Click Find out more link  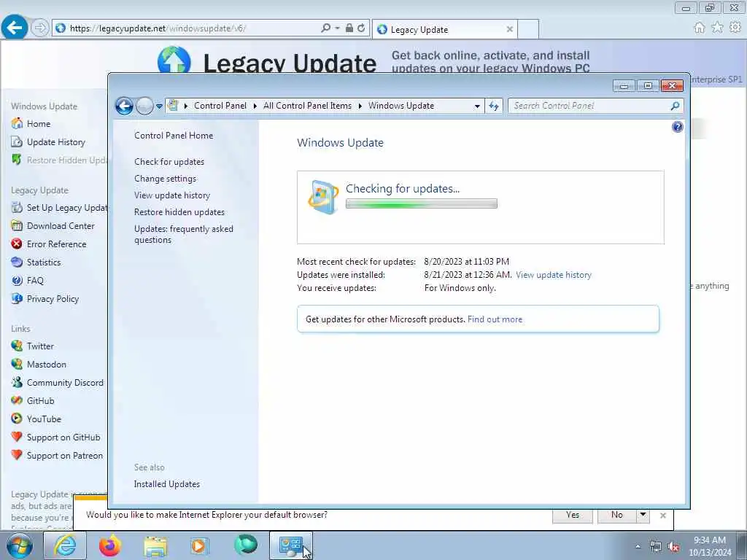(495, 319)
